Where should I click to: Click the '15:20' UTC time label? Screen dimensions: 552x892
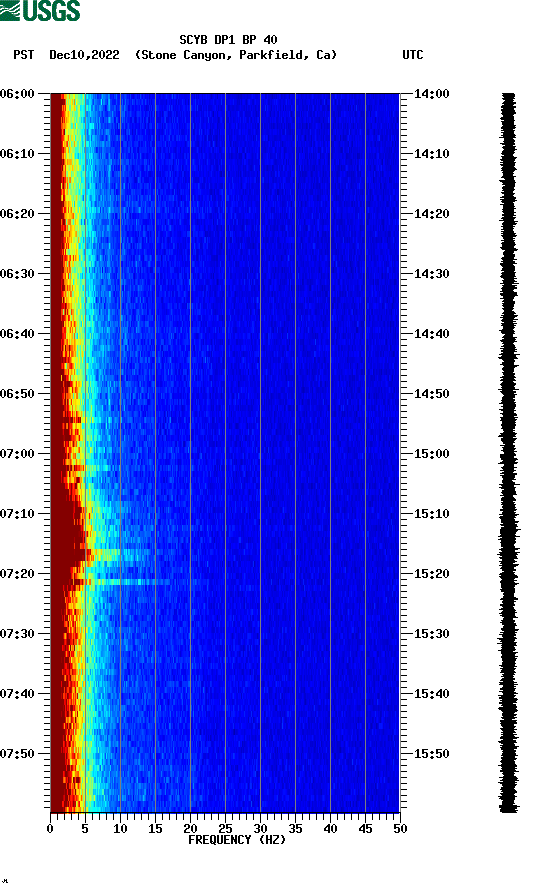431,574
